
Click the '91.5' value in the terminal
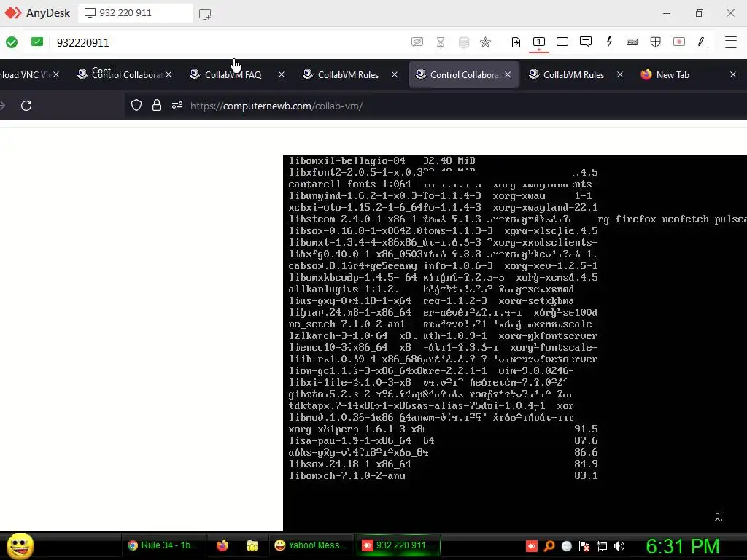pos(586,429)
